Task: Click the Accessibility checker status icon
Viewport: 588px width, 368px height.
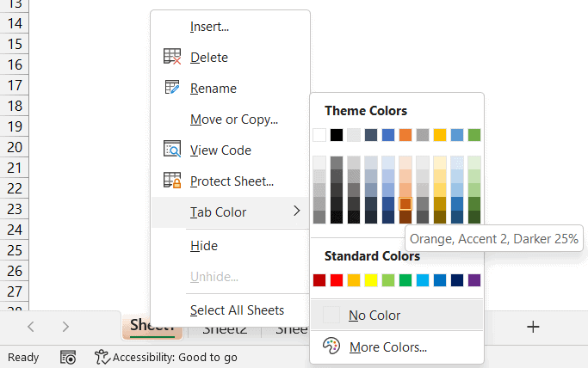Action: [102, 357]
